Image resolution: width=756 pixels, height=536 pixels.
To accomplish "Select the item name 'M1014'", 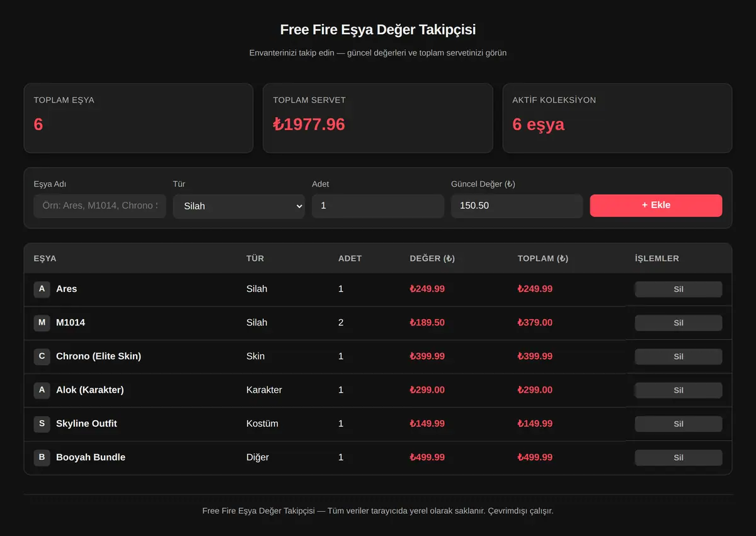I will pyautogui.click(x=71, y=322).
